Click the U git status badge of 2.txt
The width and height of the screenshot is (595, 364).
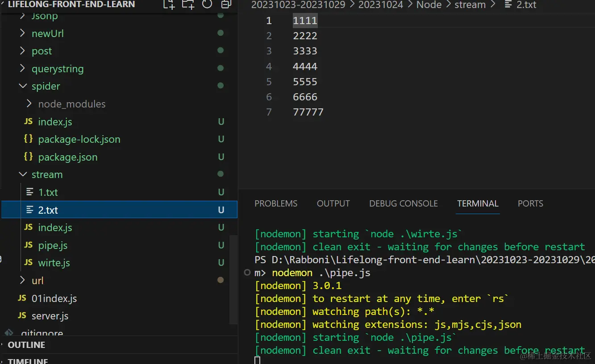click(x=221, y=210)
